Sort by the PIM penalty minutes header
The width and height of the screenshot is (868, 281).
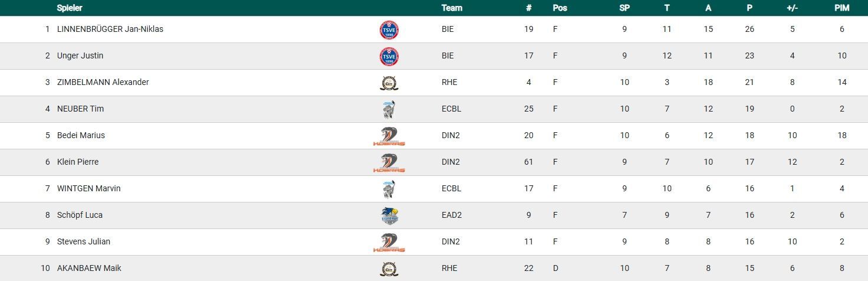841,8
